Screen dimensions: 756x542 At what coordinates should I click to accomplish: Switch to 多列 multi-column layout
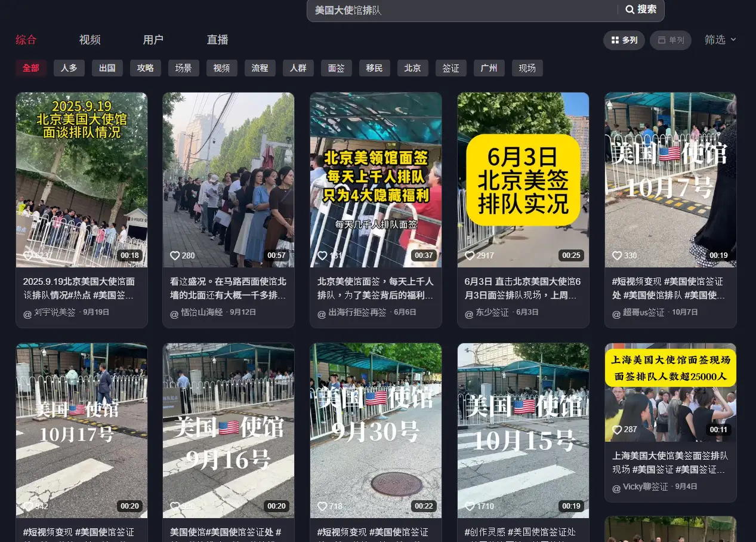(x=624, y=40)
